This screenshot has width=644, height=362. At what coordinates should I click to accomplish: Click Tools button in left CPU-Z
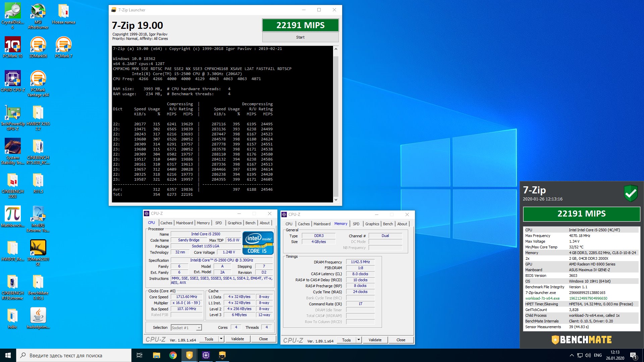209,339
